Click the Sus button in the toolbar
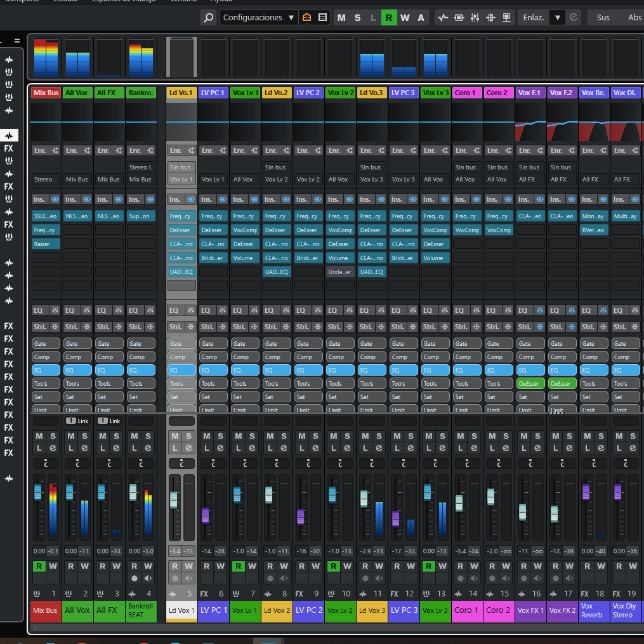 point(603,18)
